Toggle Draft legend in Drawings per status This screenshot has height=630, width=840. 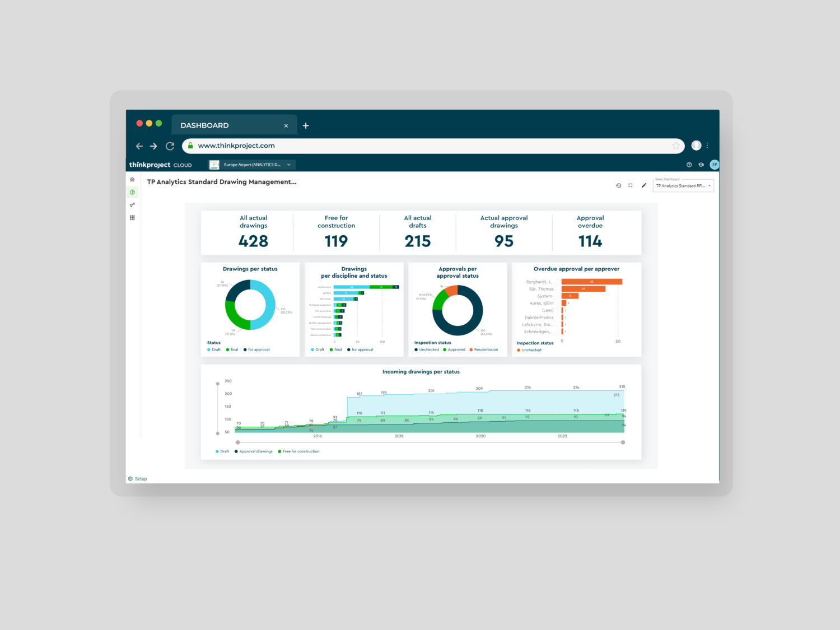[x=214, y=349]
